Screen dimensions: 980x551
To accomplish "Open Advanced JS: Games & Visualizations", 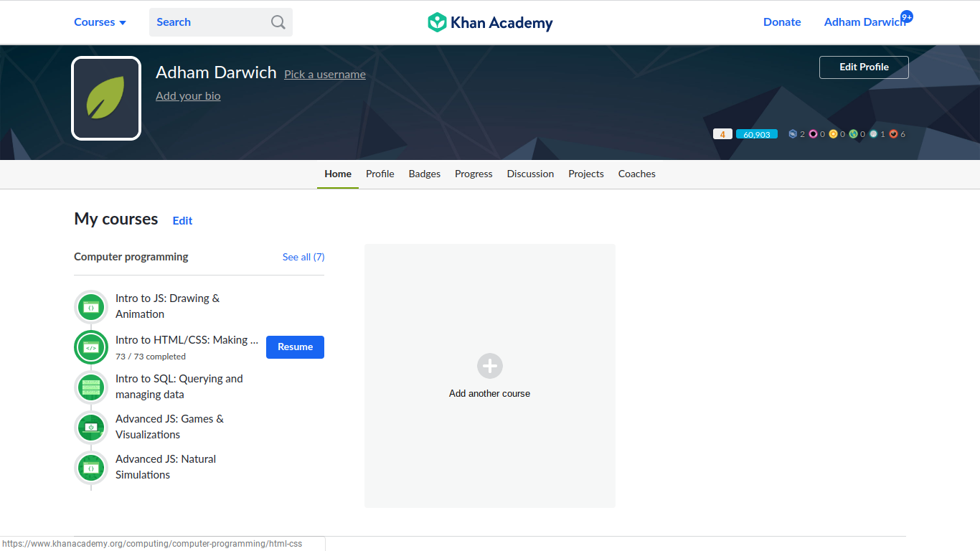I will (169, 427).
